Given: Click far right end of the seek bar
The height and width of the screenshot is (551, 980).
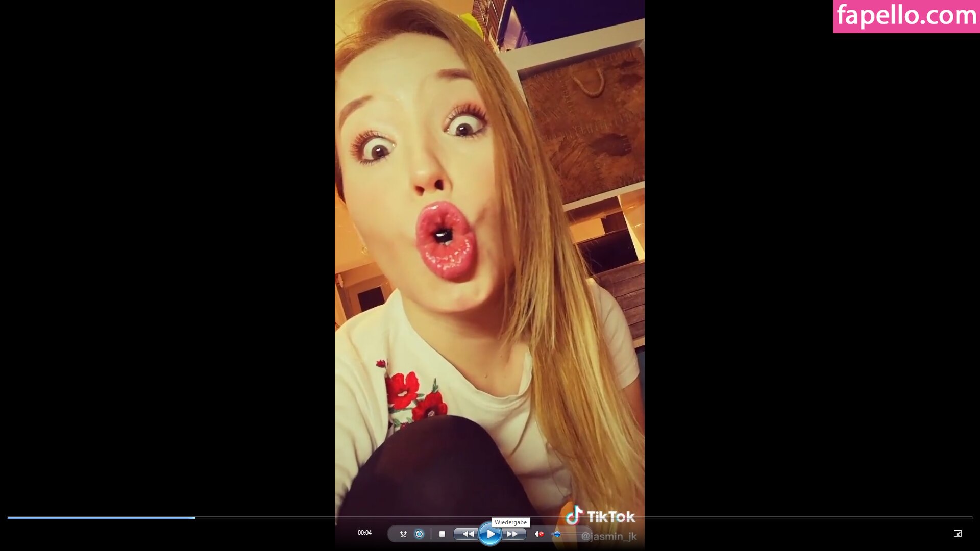Looking at the screenshot, I should [970, 518].
